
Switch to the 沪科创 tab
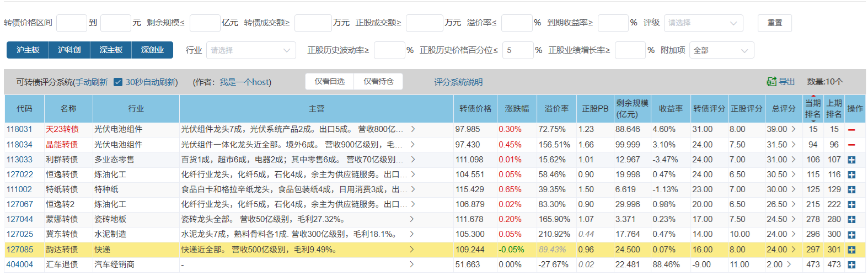click(x=69, y=50)
